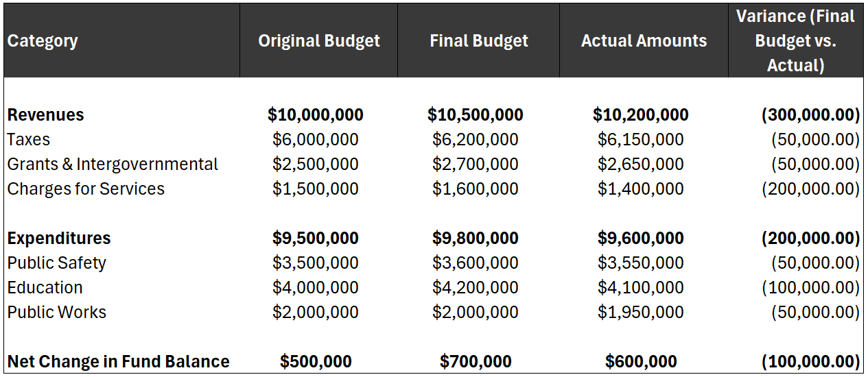
Task: Click Net Change actual amount $600,000
Action: (641, 362)
